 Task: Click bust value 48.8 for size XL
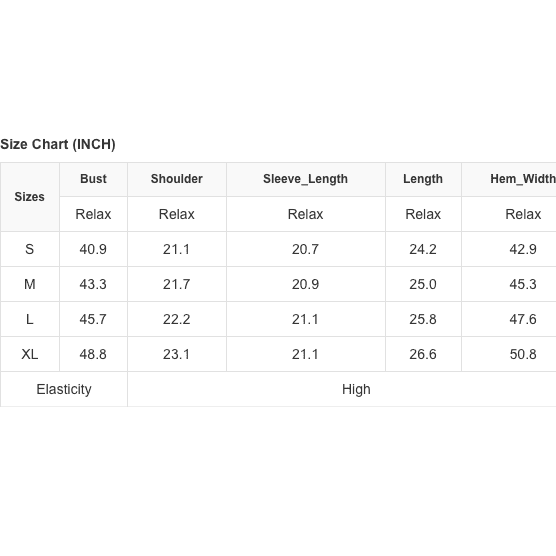click(x=93, y=354)
